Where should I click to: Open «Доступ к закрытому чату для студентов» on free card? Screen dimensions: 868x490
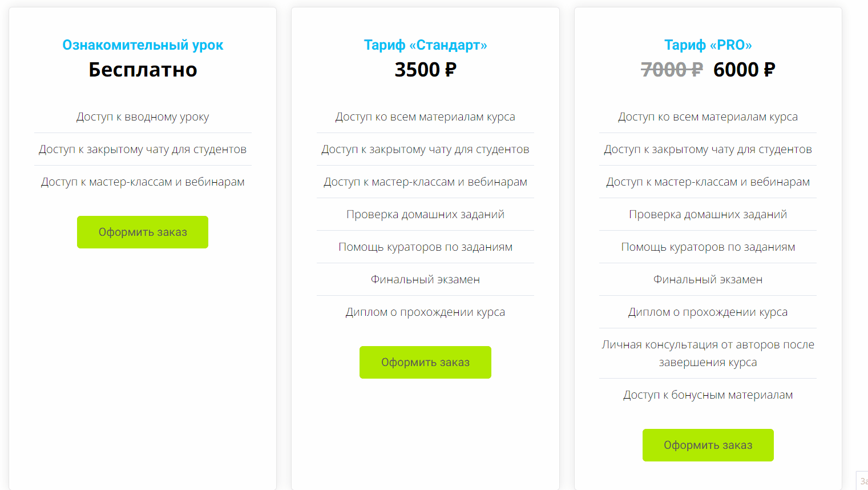[x=142, y=149]
